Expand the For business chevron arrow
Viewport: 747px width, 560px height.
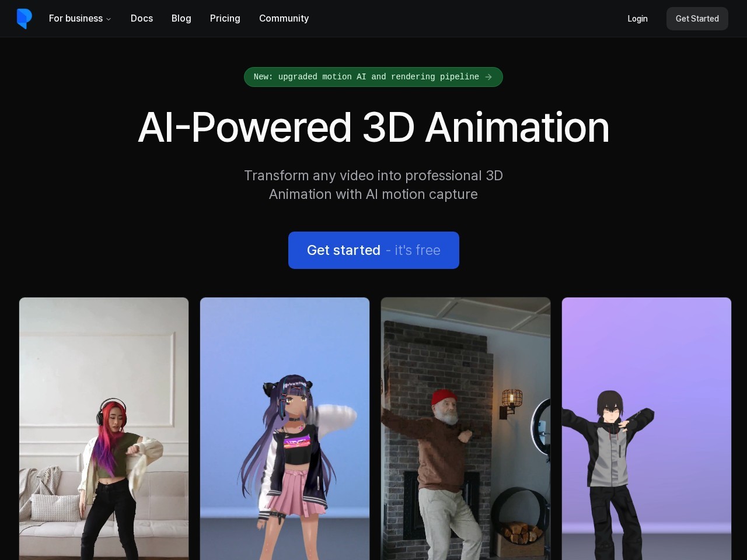coord(109,19)
